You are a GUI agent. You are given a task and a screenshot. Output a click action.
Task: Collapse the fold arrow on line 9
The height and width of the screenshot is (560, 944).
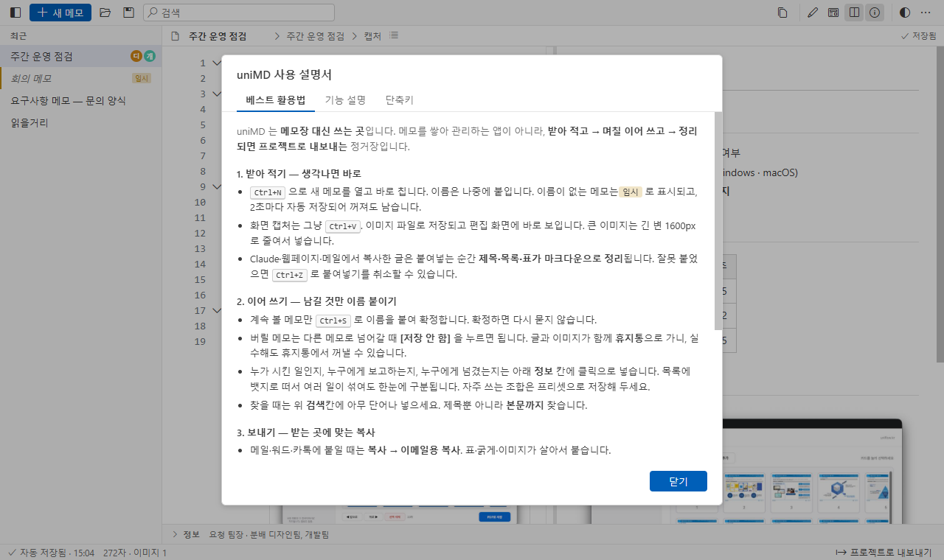[x=216, y=186]
